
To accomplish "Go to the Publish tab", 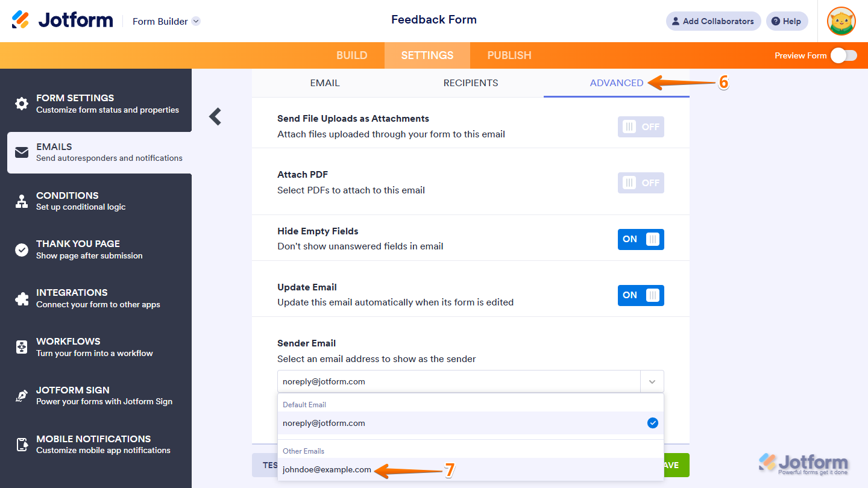I will (x=509, y=55).
